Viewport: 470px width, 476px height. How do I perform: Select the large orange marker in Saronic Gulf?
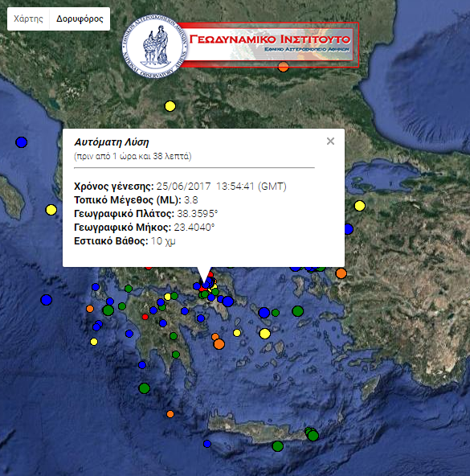pos(219,344)
